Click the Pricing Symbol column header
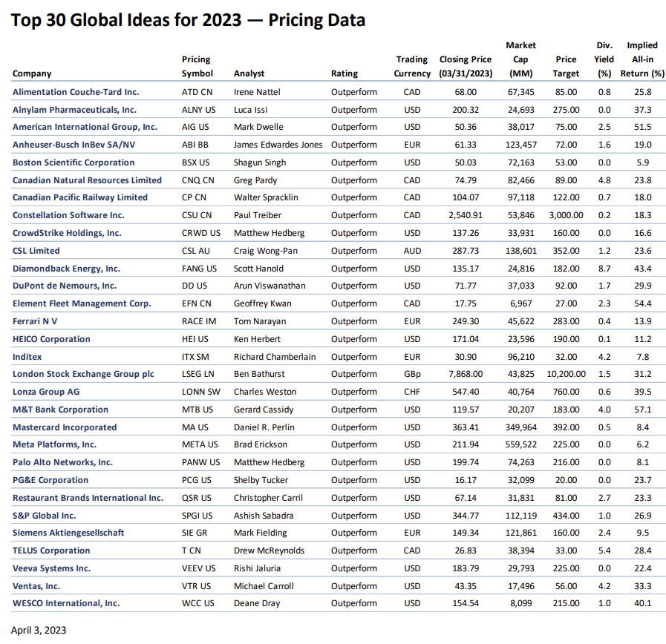Image resolution: width=666 pixels, height=644 pixels. pos(197,66)
